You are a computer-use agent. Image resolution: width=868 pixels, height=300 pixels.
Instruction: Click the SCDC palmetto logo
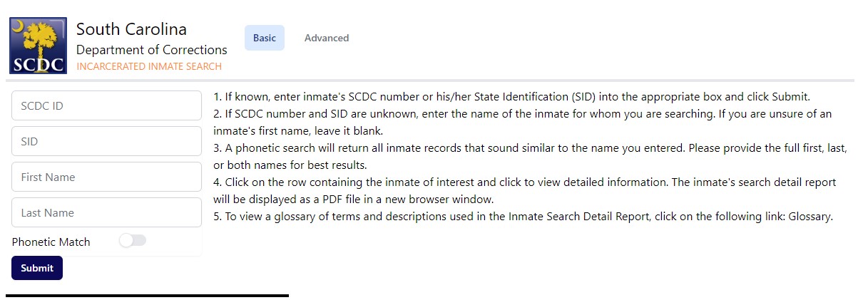(39, 46)
